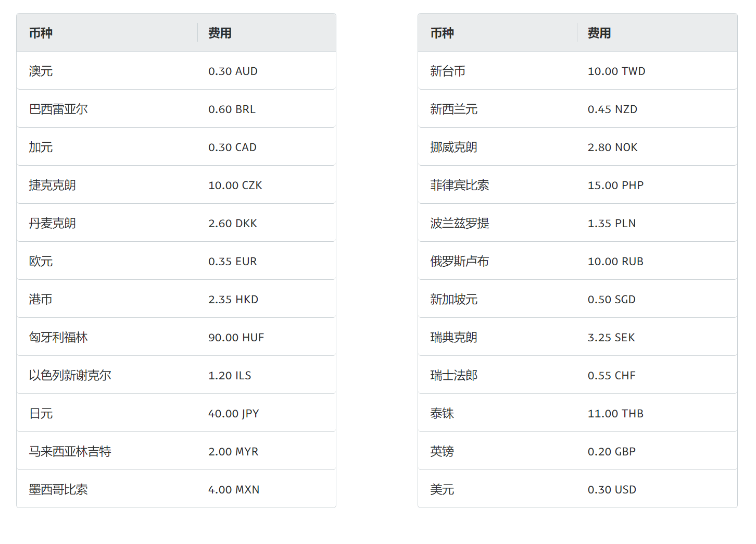The height and width of the screenshot is (544, 756).
Task: Click the 瑞士法郎 currency name
Action: point(454,375)
